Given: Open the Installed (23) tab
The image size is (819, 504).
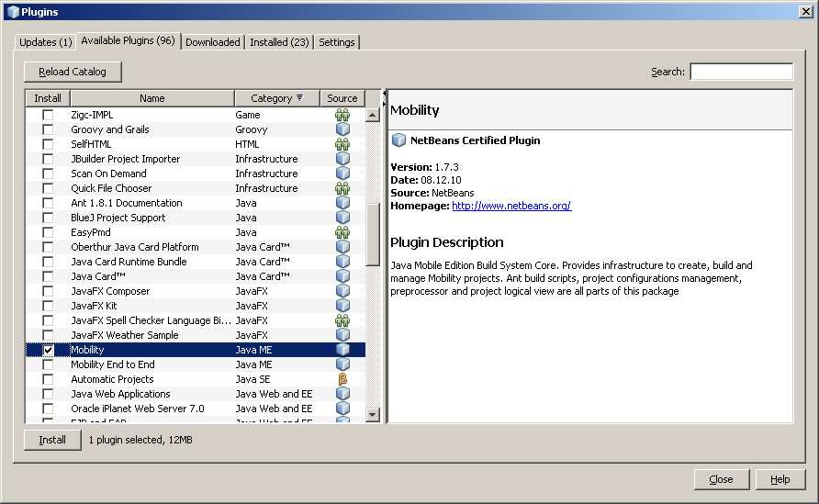Looking at the screenshot, I should click(x=279, y=42).
